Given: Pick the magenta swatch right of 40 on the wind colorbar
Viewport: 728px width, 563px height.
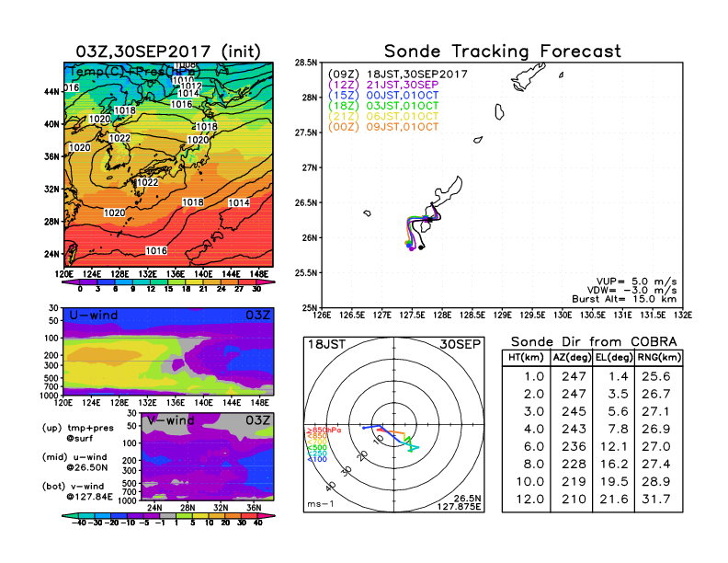Looking at the screenshot, I should coord(267,515).
